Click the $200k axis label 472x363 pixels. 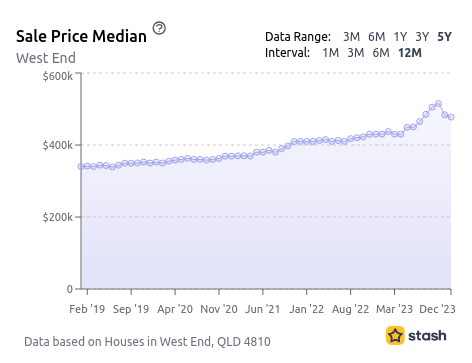57,217
